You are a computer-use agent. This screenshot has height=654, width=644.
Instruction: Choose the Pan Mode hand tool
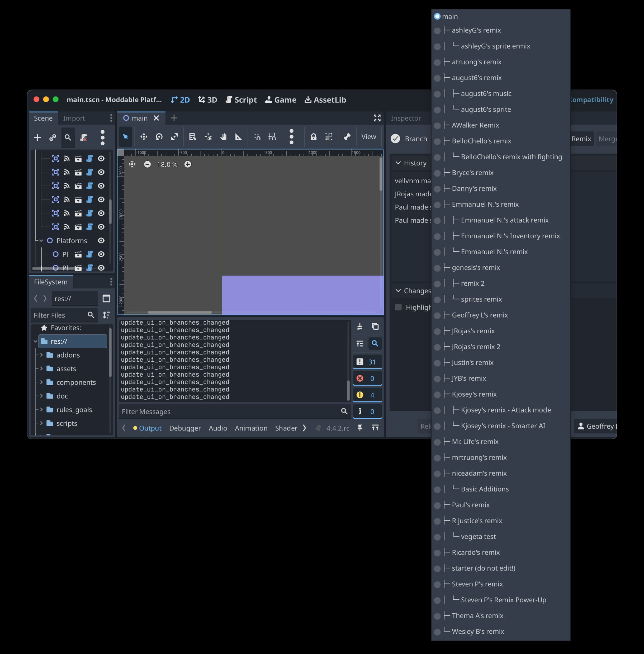click(224, 137)
